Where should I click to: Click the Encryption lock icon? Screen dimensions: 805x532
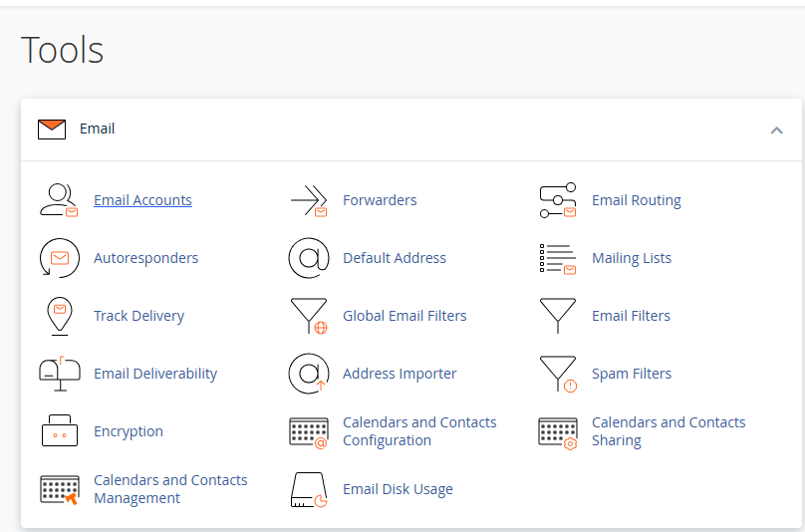(60, 430)
